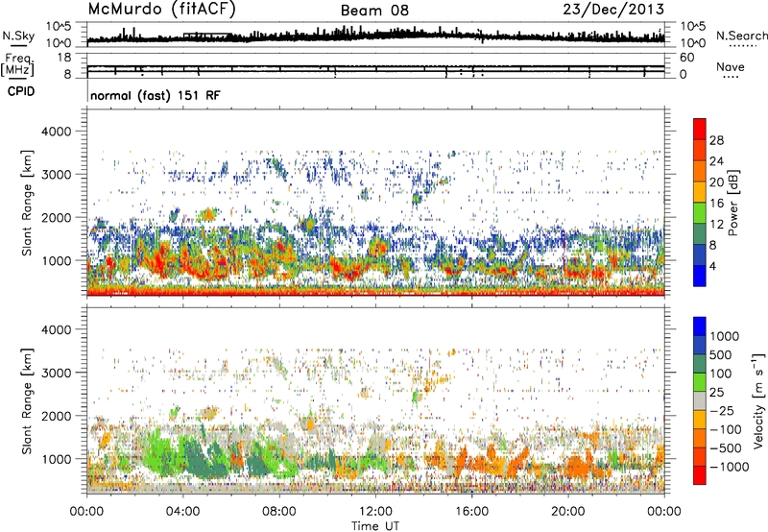Screen dimensions: 768x532
Task: Click the 'Time UT' axis label
Action: coord(375,526)
